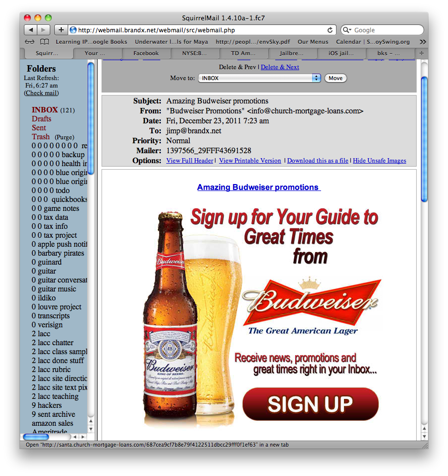
Task: Open the INBOX folder
Action: [x=45, y=109]
